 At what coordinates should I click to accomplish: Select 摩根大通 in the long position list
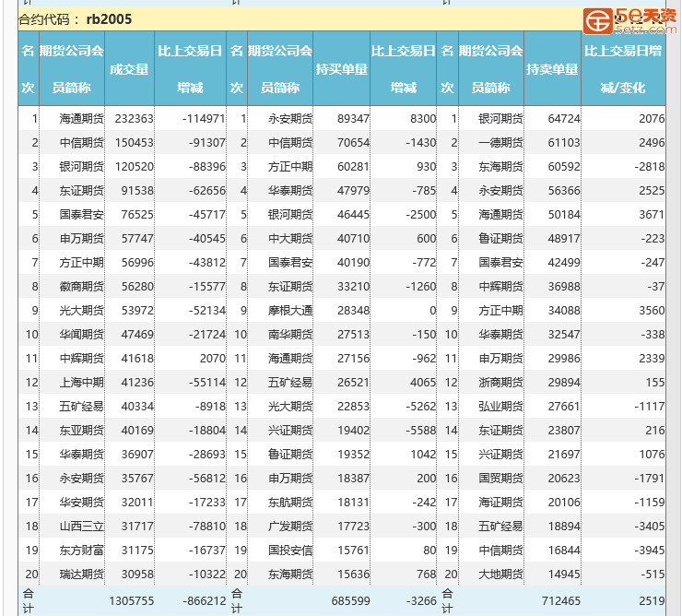(x=290, y=310)
